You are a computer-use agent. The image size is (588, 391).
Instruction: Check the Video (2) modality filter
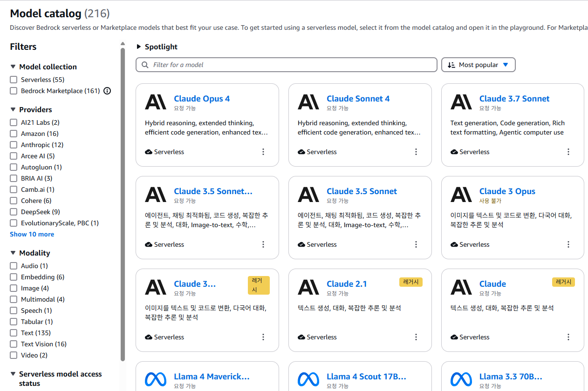14,355
